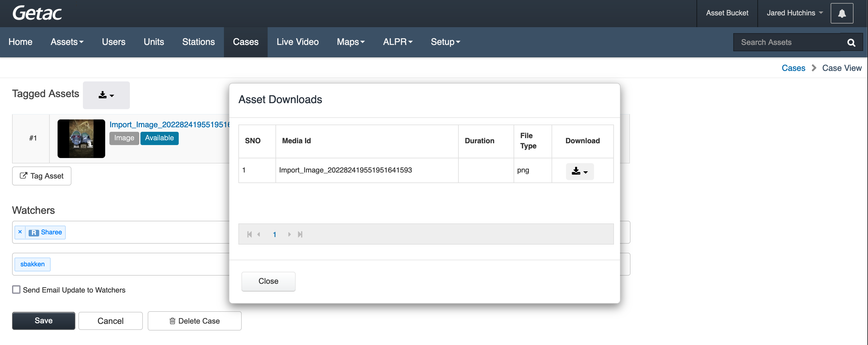Click the breadcrumb chevron separator

(814, 68)
